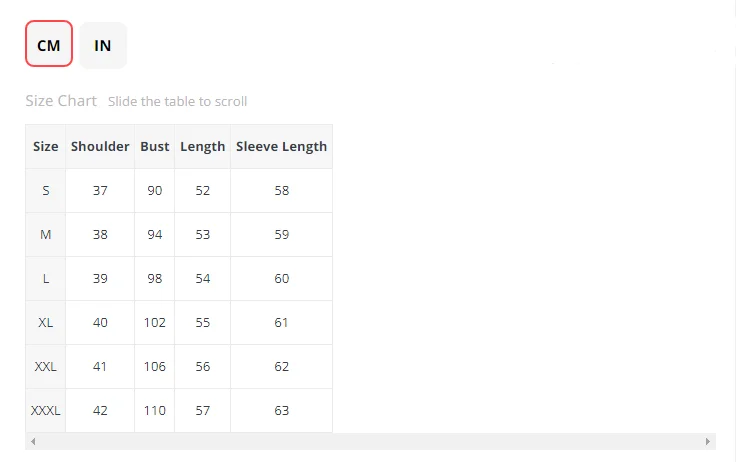
Task: Select the Bust column header
Action: point(154,146)
